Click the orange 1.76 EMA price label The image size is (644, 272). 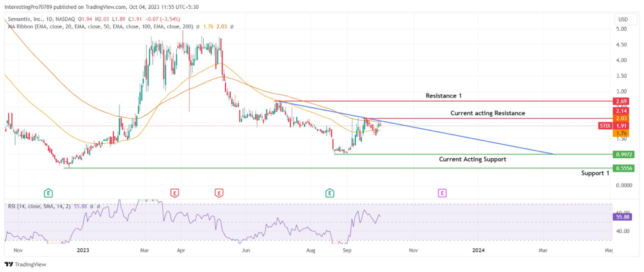621,133
